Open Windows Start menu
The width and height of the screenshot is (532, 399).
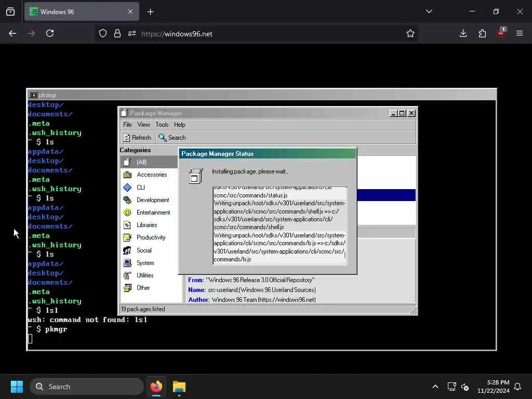point(17,387)
